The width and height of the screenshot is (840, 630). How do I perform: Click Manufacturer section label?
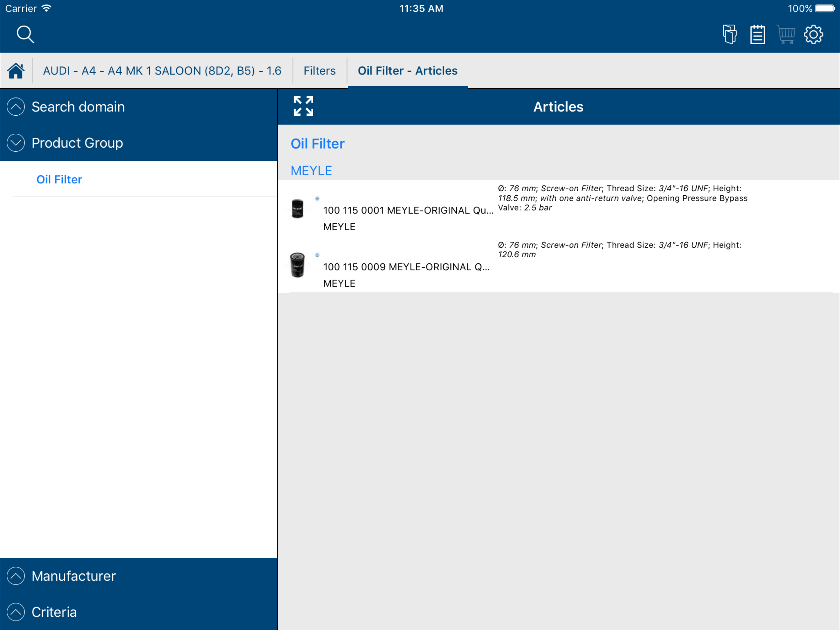coord(74,576)
